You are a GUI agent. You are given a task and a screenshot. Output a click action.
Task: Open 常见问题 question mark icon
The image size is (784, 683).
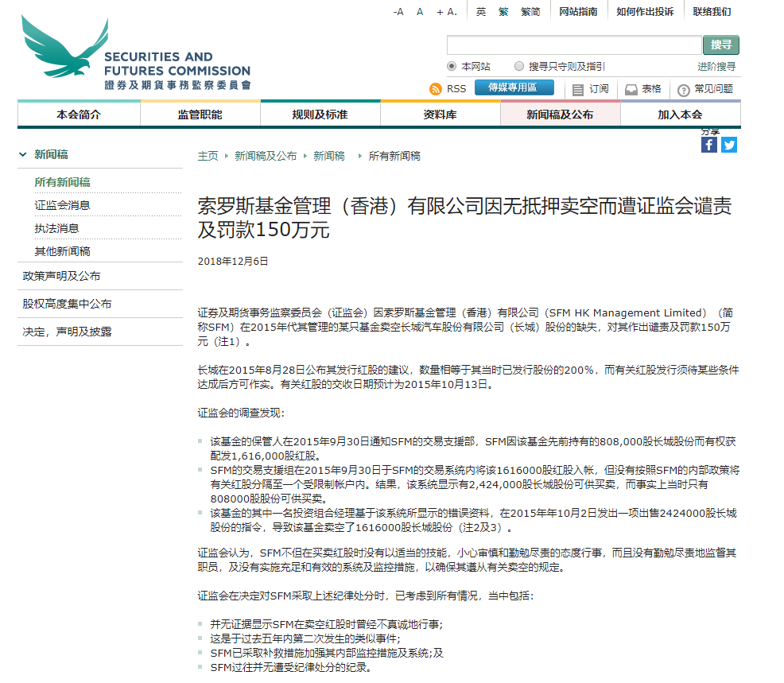point(683,90)
